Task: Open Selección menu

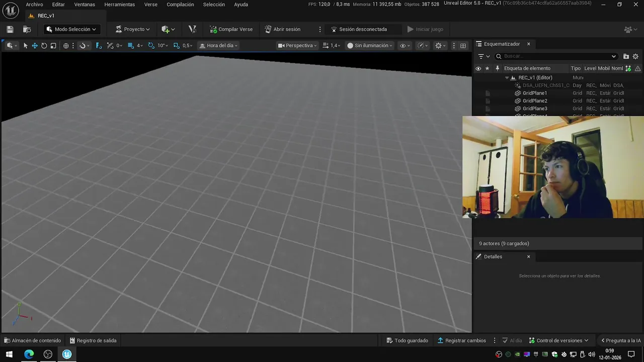Action: point(214,5)
